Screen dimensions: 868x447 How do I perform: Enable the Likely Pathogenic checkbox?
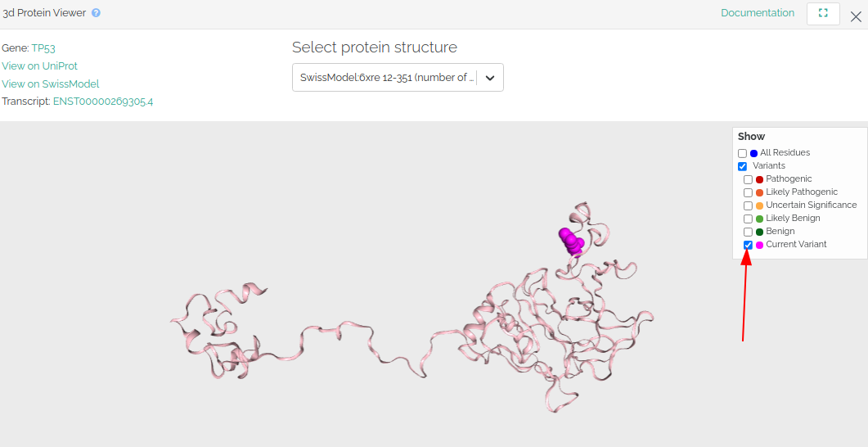748,192
